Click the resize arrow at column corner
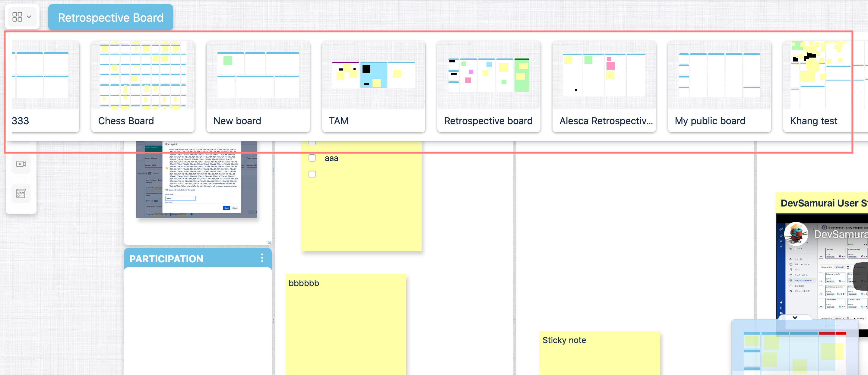868x375 pixels. click(268, 242)
